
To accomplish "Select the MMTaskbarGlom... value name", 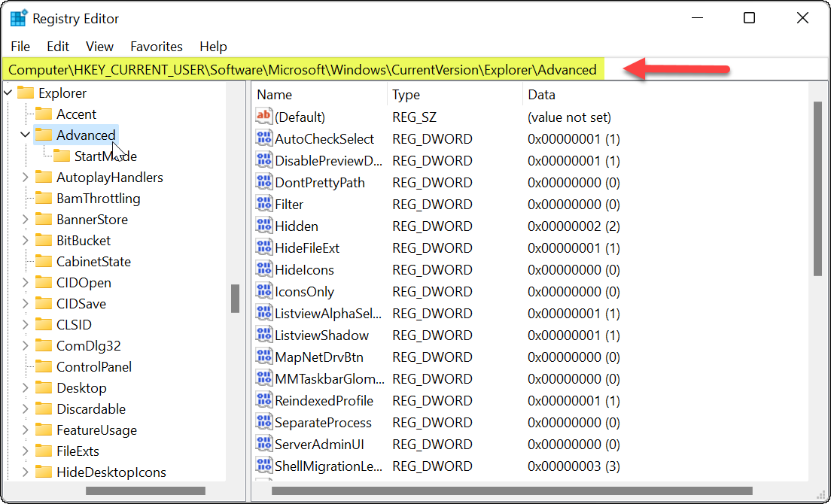I will coord(330,379).
